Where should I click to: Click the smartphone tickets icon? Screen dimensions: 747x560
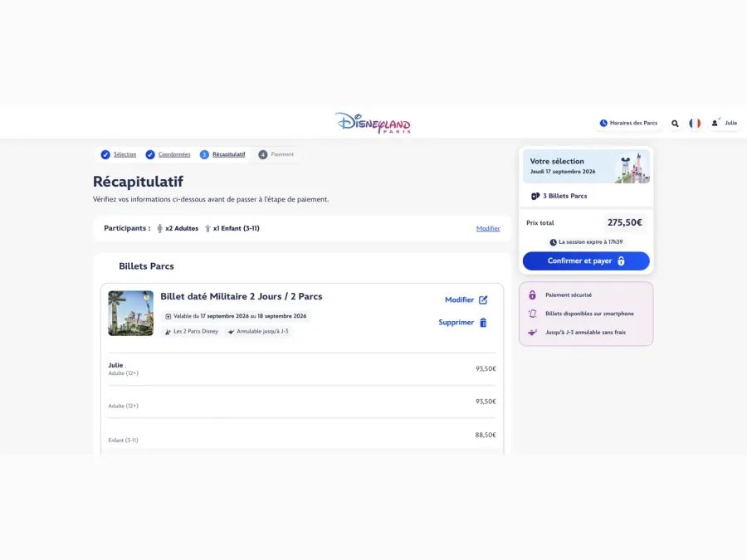pos(532,314)
